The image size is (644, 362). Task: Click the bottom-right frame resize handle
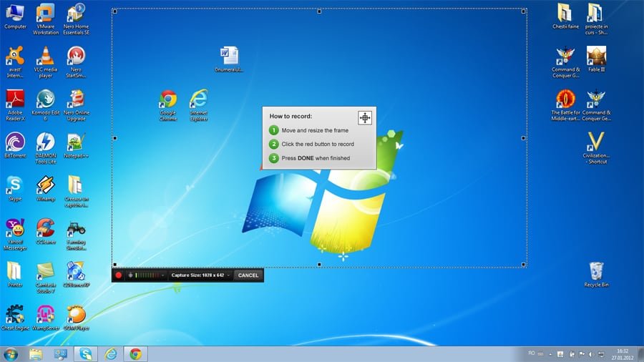tap(524, 265)
